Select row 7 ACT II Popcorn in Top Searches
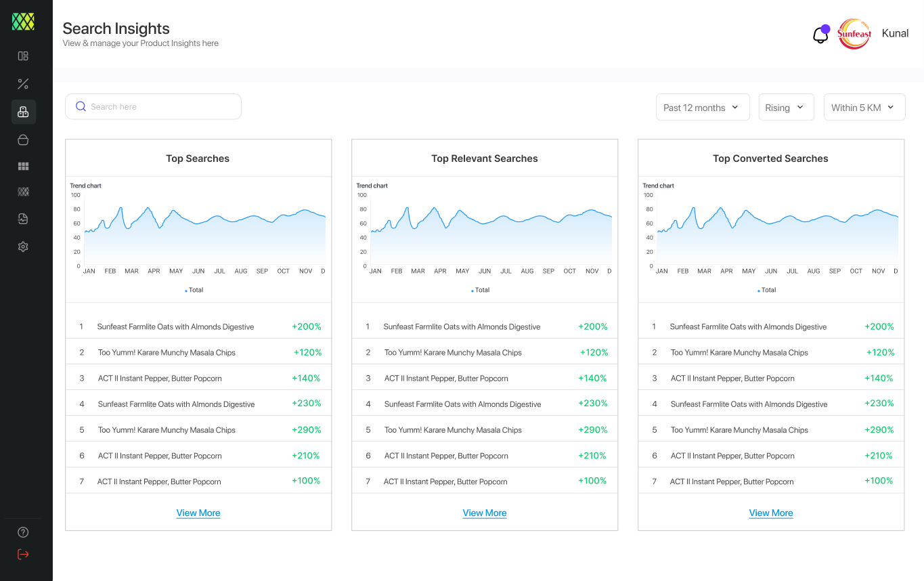This screenshot has height=581, width=924. [x=198, y=481]
